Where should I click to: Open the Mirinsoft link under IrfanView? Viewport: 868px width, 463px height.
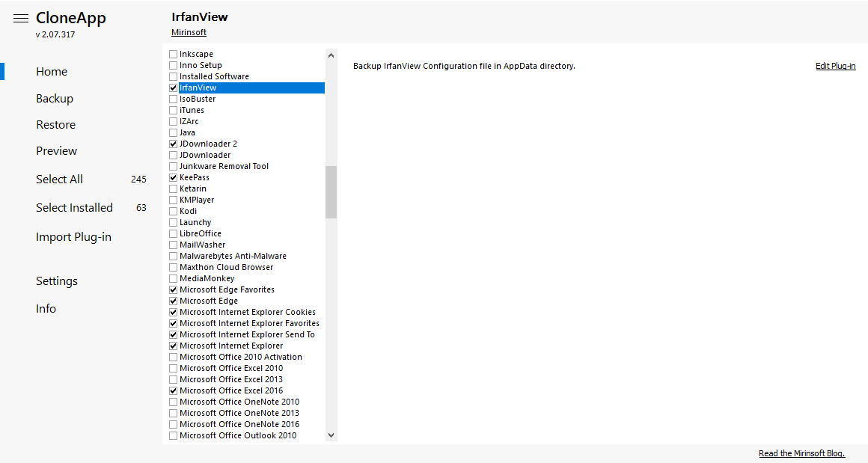point(189,32)
